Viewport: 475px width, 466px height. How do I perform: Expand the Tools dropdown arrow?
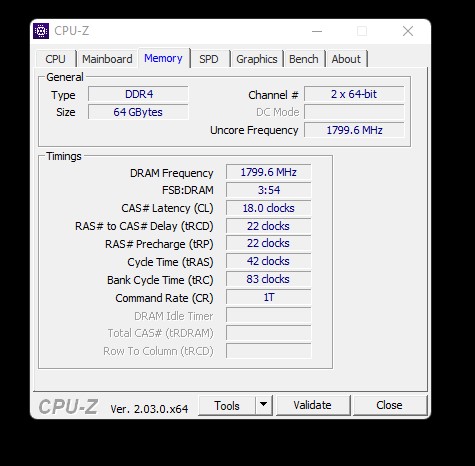tap(264, 405)
